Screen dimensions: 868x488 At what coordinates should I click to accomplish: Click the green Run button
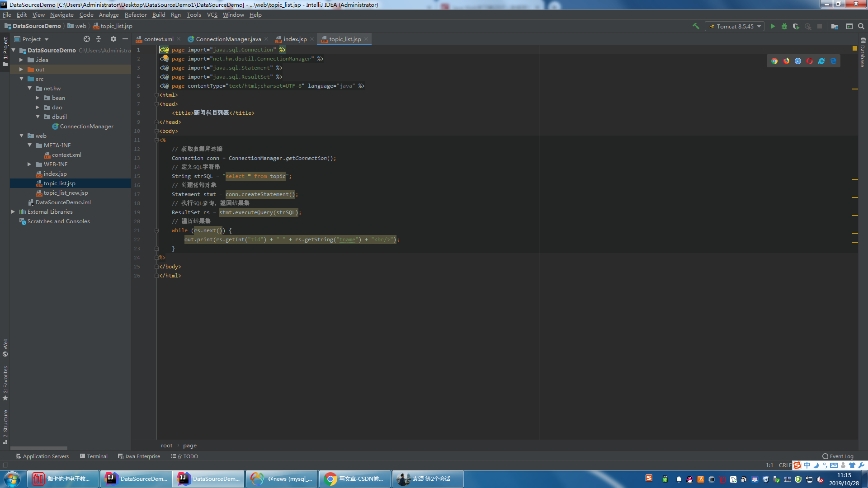(773, 26)
